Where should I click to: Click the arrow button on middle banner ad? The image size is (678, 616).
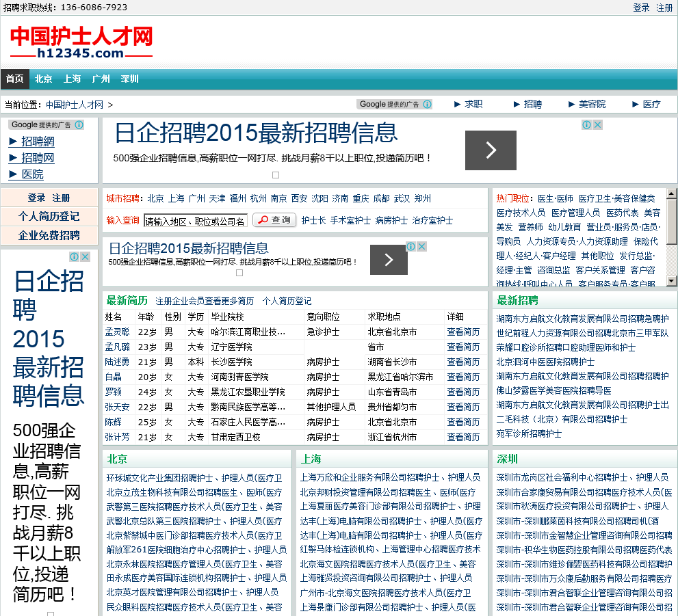(389, 260)
